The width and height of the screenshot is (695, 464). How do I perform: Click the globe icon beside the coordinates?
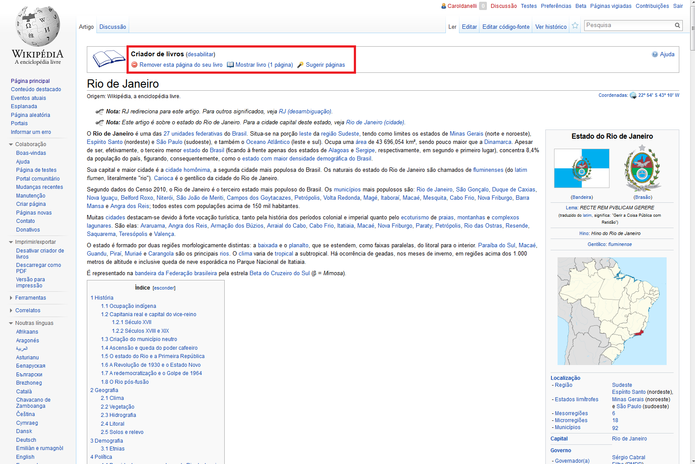pyautogui.click(x=633, y=95)
